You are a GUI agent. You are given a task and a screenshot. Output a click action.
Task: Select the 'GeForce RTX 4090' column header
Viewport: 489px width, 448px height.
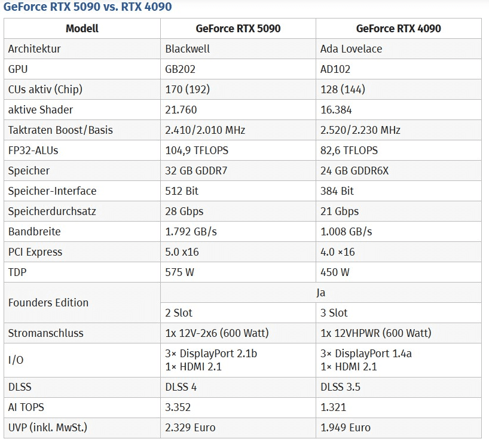pos(398,28)
